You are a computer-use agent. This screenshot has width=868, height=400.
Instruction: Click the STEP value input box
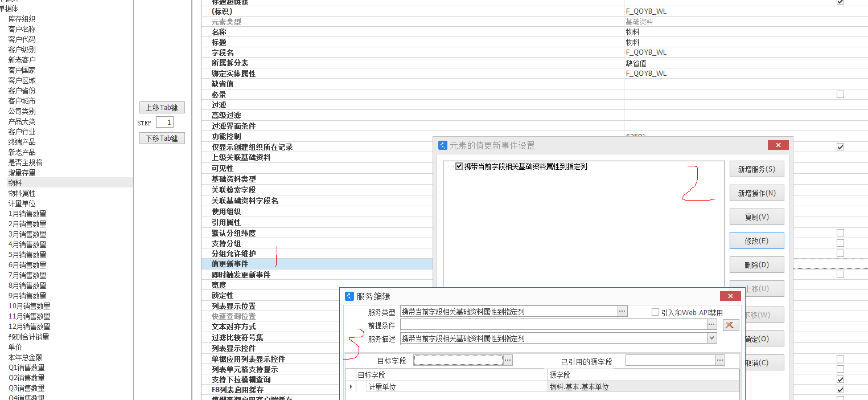[x=164, y=123]
